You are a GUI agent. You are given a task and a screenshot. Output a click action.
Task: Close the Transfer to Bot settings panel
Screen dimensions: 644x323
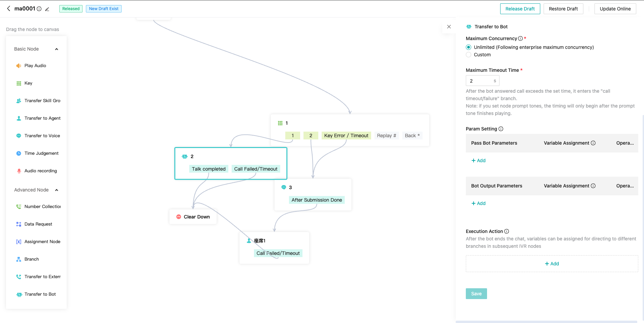[449, 27]
